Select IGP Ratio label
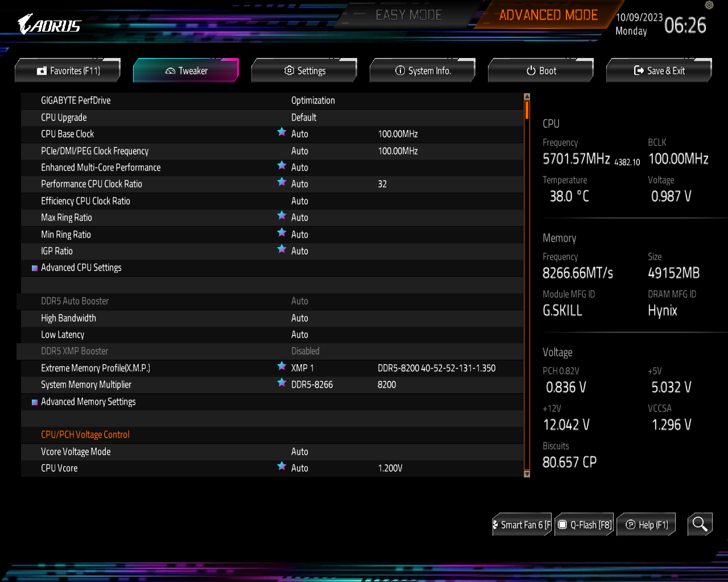This screenshot has width=728, height=582. (x=57, y=251)
